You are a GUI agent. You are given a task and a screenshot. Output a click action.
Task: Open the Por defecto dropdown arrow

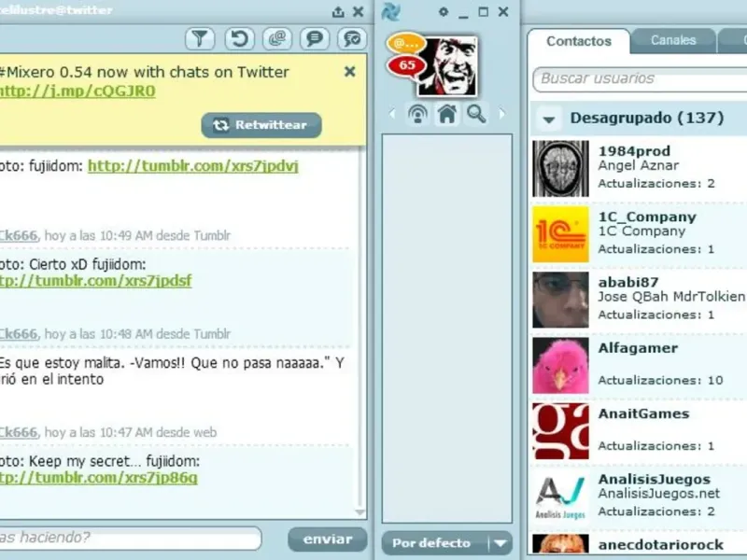point(500,543)
